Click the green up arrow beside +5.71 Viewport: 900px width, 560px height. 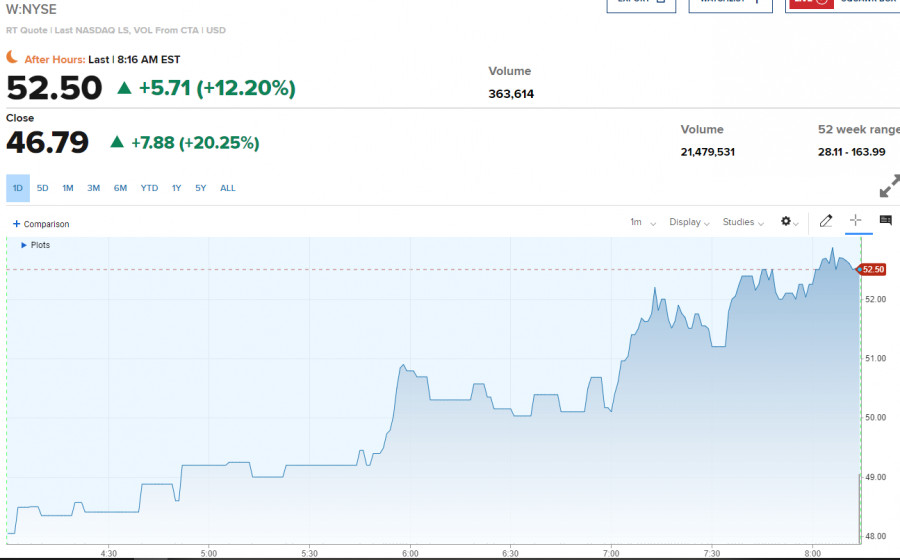[124, 88]
